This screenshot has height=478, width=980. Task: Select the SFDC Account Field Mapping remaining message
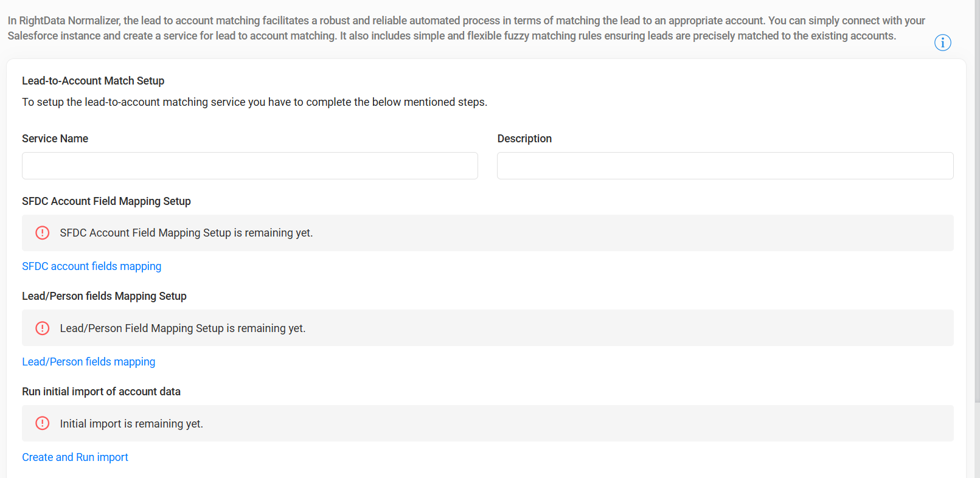click(x=186, y=233)
